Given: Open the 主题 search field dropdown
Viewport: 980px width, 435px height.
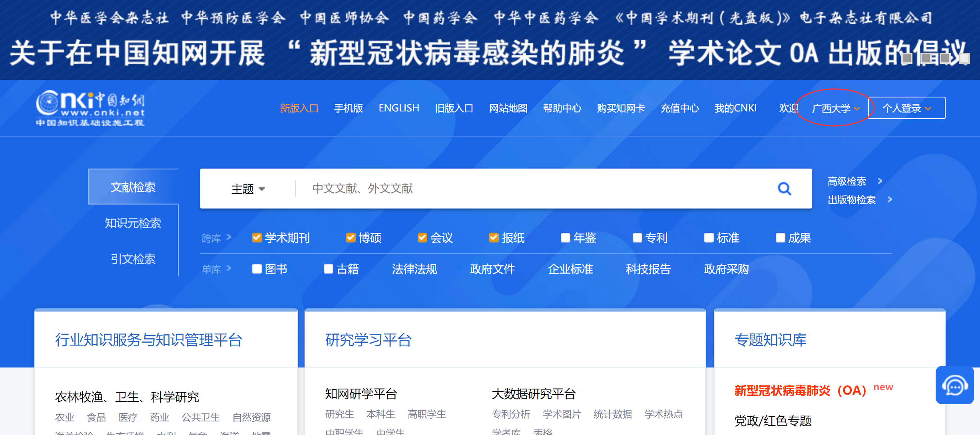Looking at the screenshot, I should pos(248,189).
